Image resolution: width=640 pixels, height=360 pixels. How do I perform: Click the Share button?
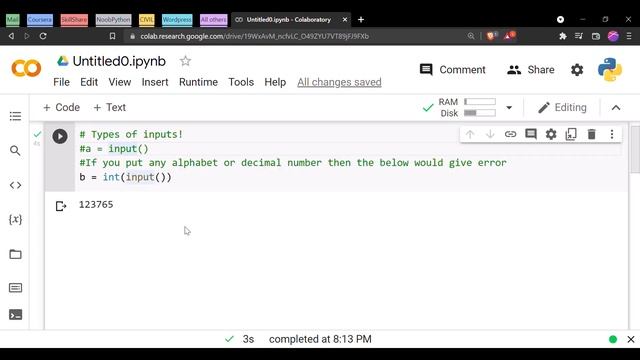(531, 70)
